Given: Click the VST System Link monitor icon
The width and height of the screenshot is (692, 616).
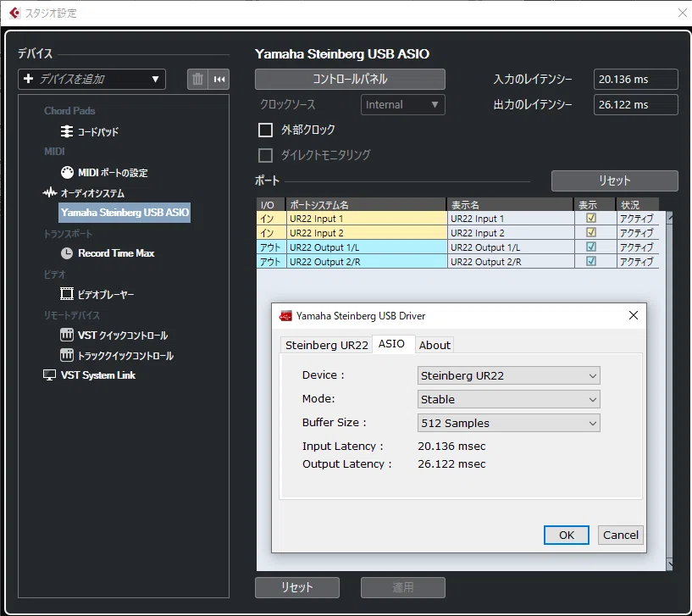Looking at the screenshot, I should [49, 375].
